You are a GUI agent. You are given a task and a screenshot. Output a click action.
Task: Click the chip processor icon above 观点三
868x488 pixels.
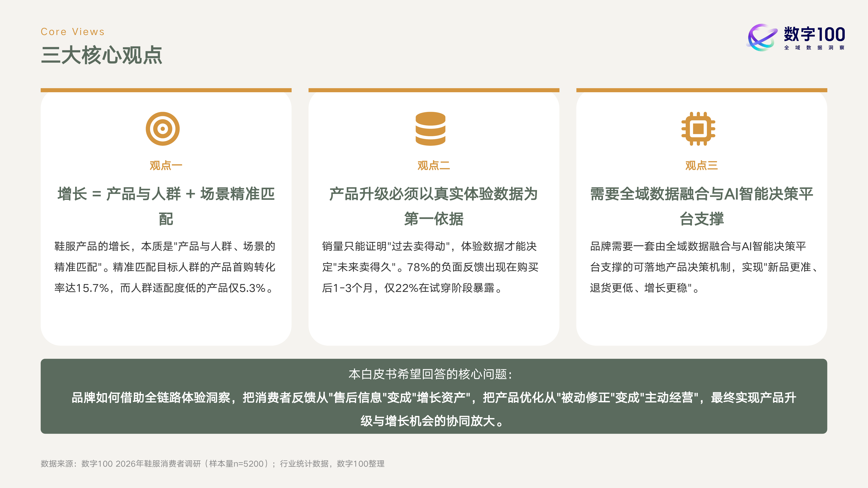click(698, 129)
